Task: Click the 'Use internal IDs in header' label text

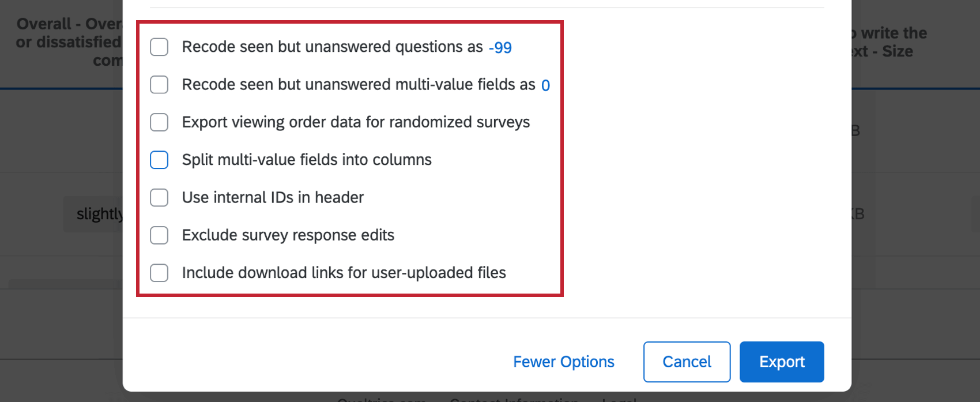Action: click(x=273, y=197)
